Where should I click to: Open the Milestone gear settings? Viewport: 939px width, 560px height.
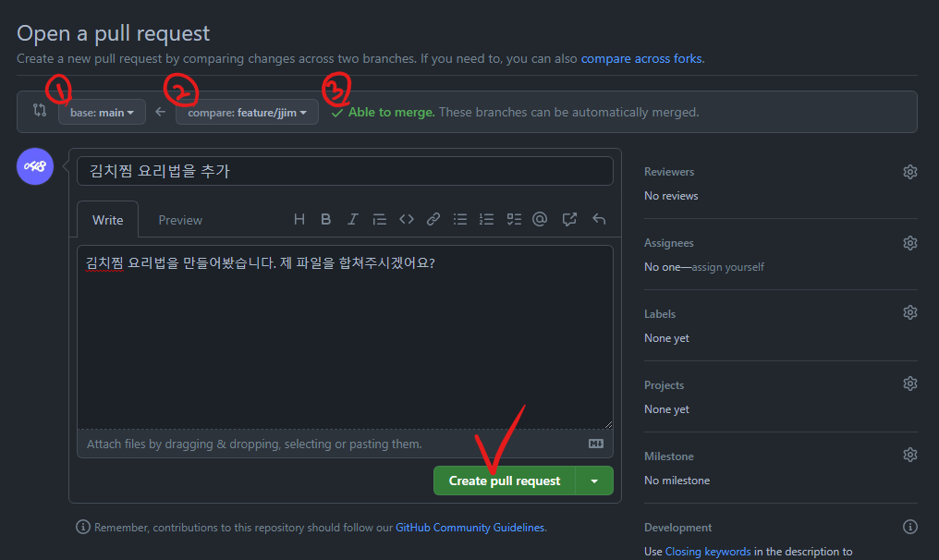click(x=910, y=455)
